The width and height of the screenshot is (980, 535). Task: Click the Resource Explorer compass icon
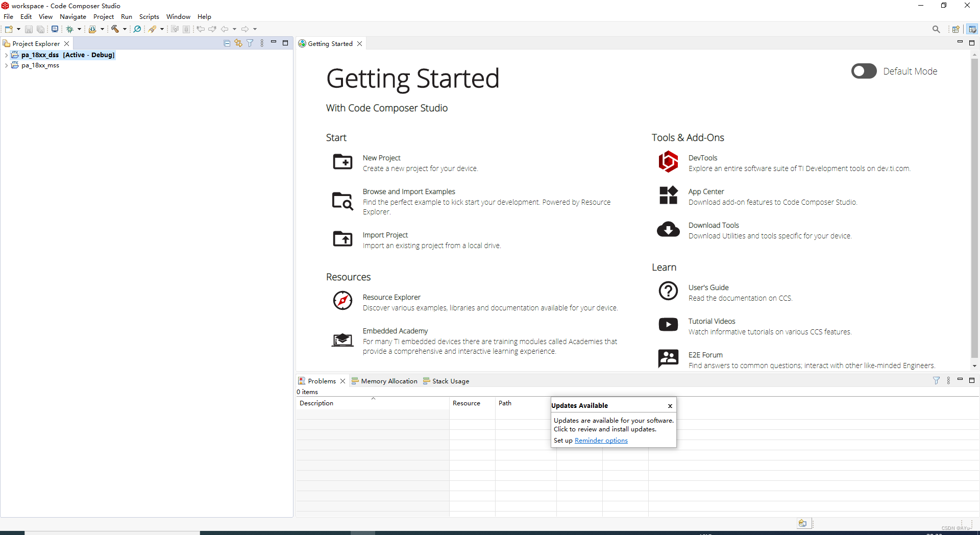(342, 301)
